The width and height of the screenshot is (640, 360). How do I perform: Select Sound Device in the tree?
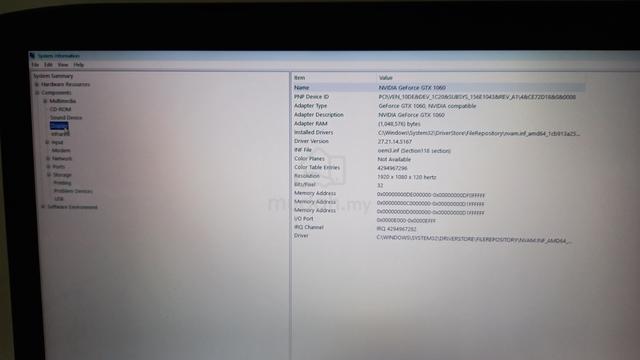tap(66, 118)
